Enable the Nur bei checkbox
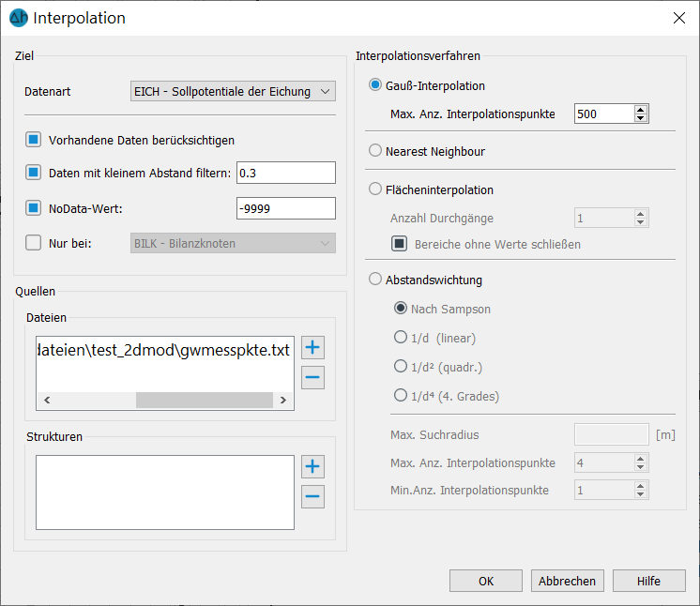 [x=33, y=243]
